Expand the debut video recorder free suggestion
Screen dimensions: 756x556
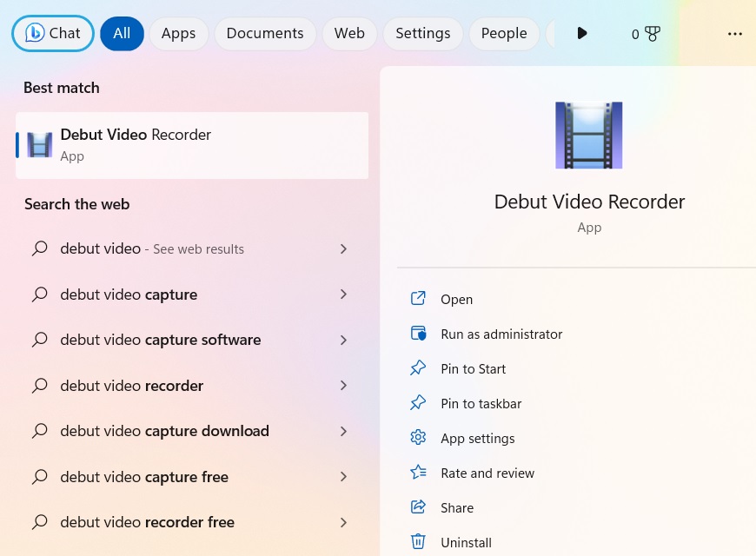point(343,522)
